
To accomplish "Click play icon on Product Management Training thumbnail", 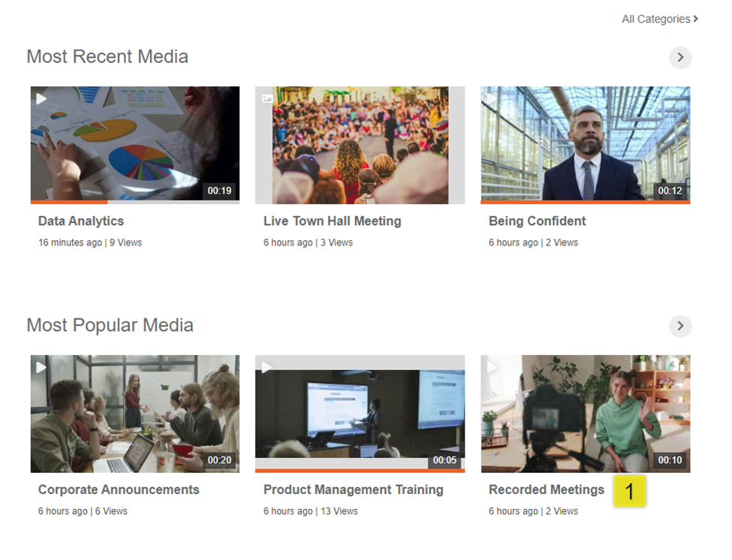I will pyautogui.click(x=267, y=367).
